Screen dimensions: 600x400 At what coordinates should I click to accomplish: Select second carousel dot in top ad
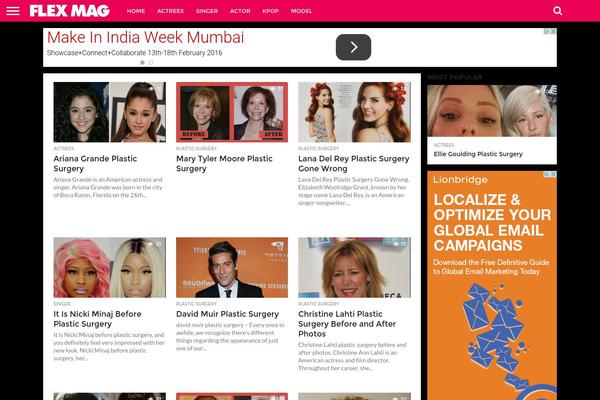[x=151, y=62]
